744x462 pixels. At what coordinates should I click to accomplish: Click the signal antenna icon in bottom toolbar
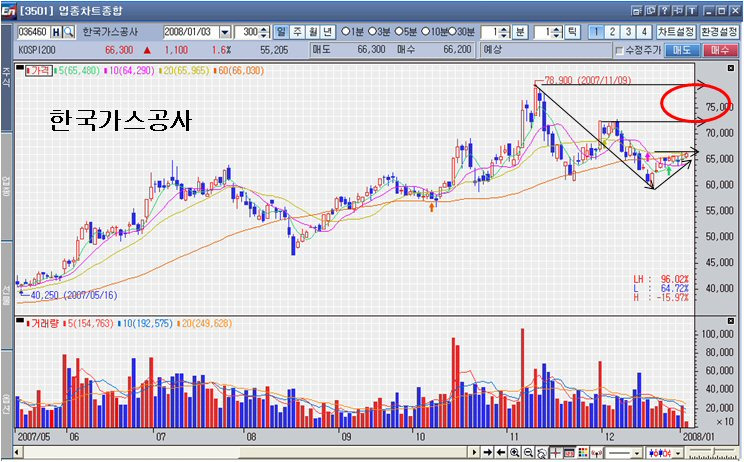[x=596, y=453]
